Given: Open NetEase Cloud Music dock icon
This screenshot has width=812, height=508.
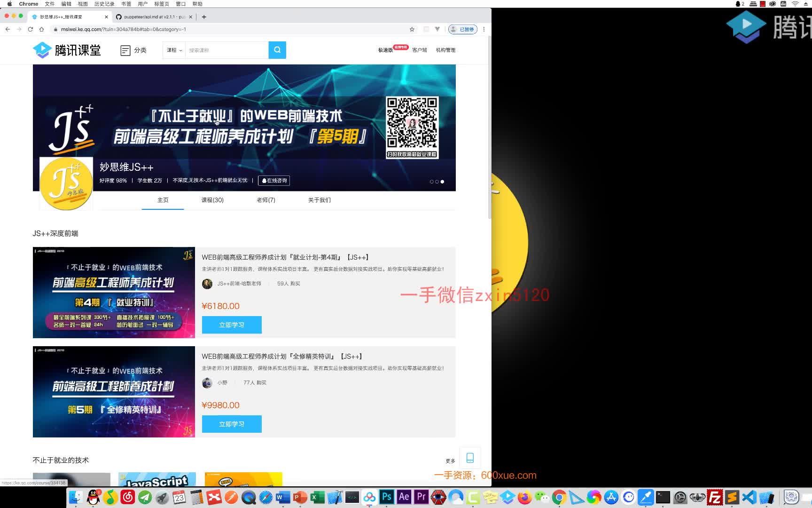Looking at the screenshot, I should (128, 497).
